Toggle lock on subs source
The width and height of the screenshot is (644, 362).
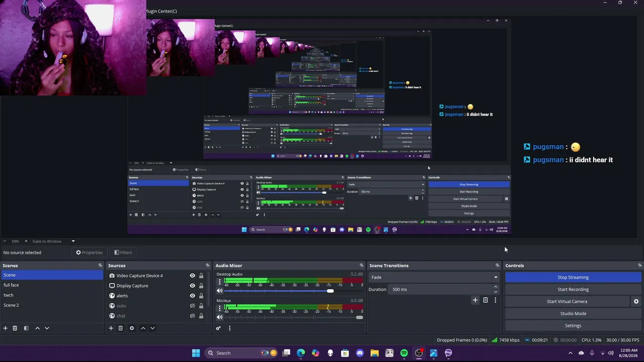click(201, 306)
